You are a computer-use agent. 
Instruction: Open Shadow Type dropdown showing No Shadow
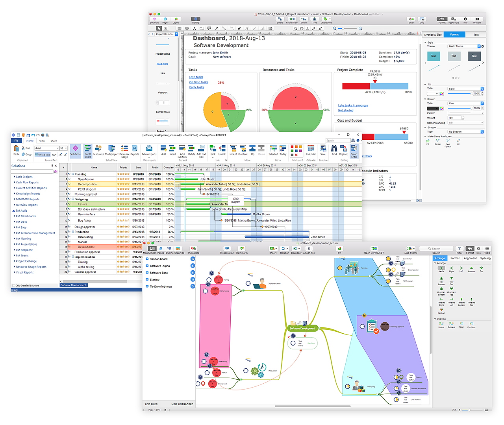466,131
